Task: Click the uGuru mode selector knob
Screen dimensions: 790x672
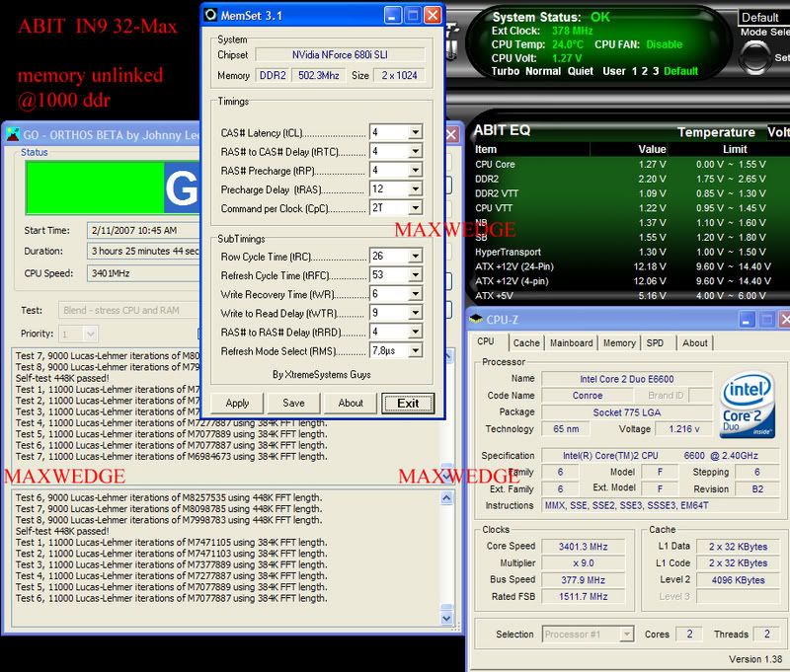Action: tap(754, 57)
